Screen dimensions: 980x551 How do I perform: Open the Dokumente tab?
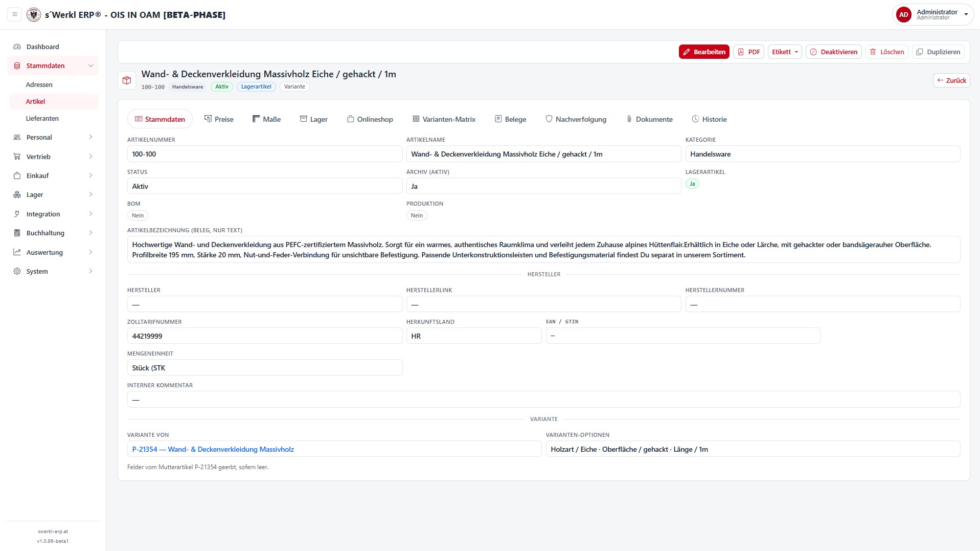(649, 119)
